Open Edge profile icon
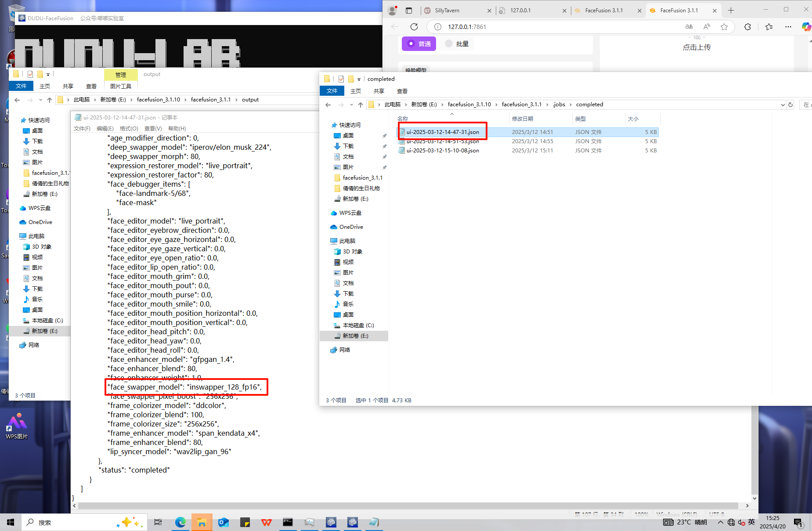 (x=393, y=11)
